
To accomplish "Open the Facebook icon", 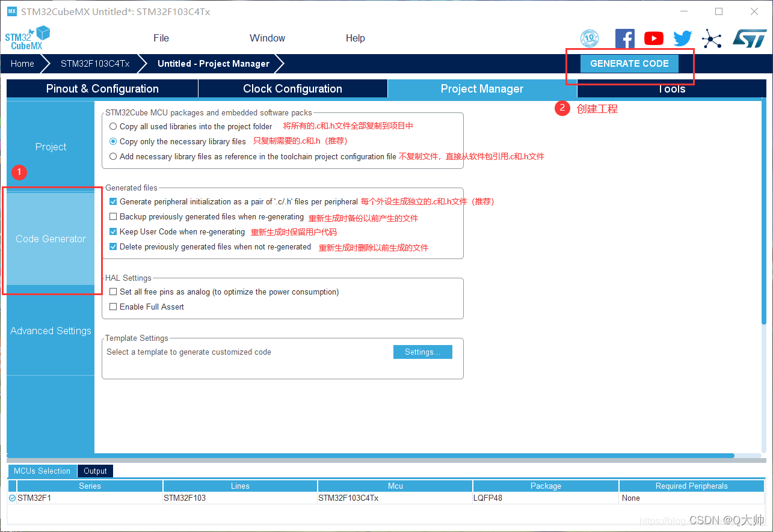I will [x=625, y=38].
